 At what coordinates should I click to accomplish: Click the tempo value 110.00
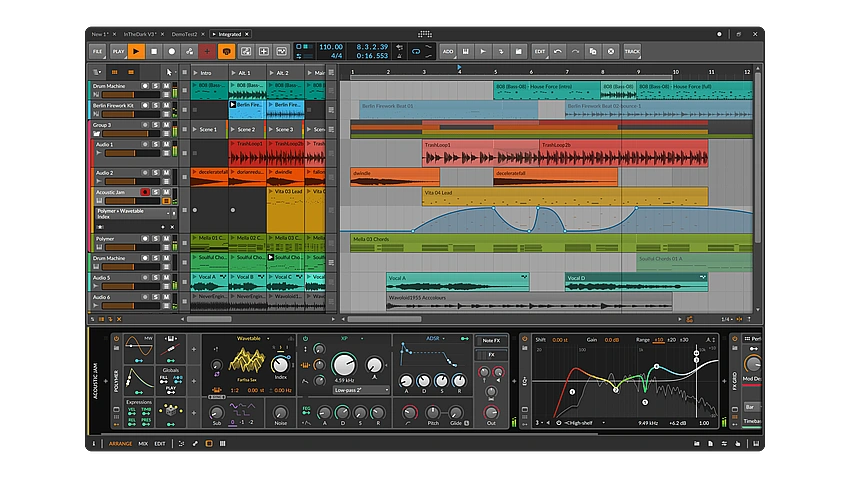click(x=331, y=47)
